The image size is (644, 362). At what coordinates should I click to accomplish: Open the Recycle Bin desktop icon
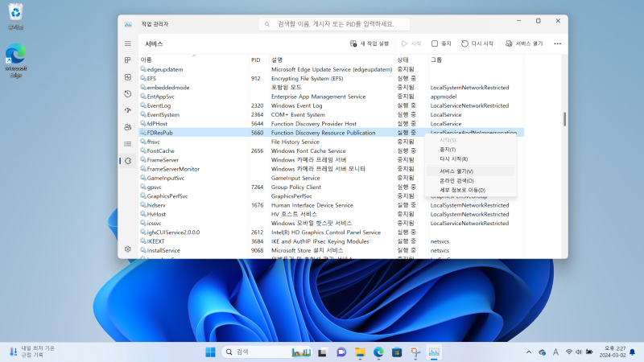pyautogui.click(x=15, y=16)
